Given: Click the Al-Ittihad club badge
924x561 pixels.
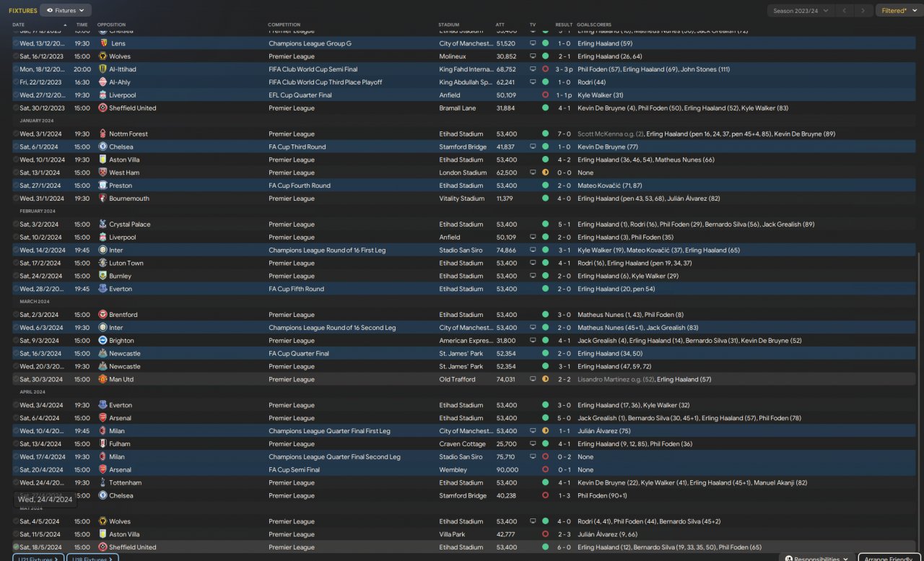Looking at the screenshot, I should click(x=103, y=69).
